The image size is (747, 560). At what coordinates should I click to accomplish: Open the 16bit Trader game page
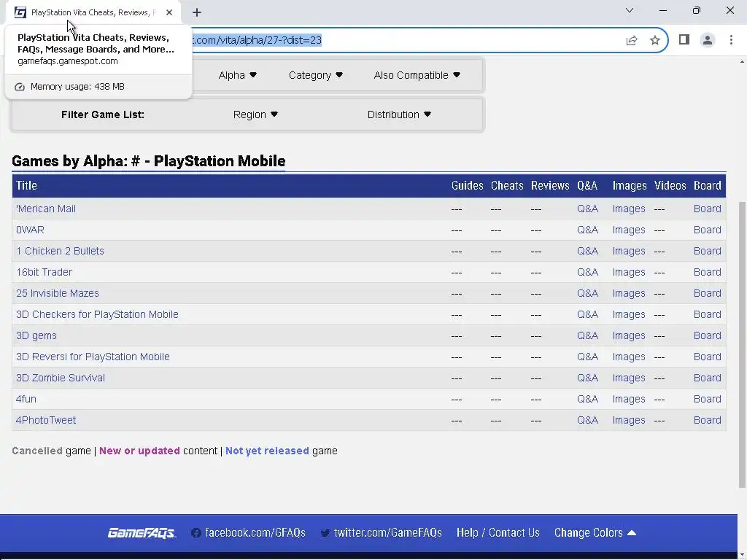[x=44, y=273]
